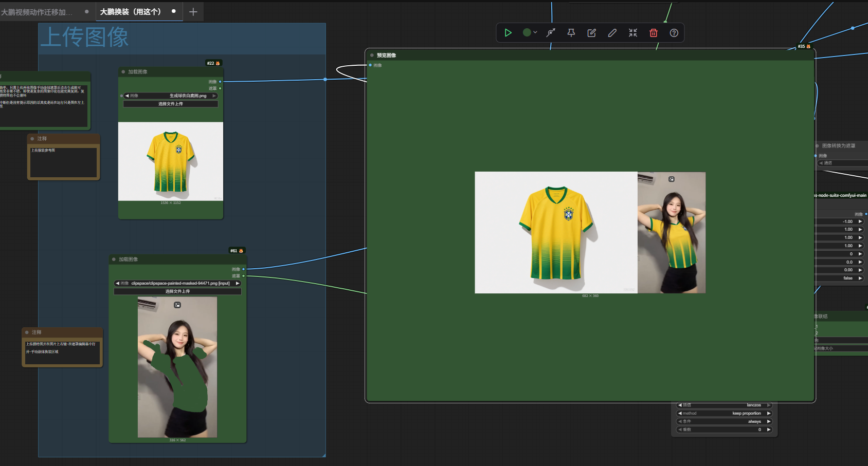Increase the -1.00 value with its right arrow
Viewport: 868px width, 466px height.
tap(860, 221)
